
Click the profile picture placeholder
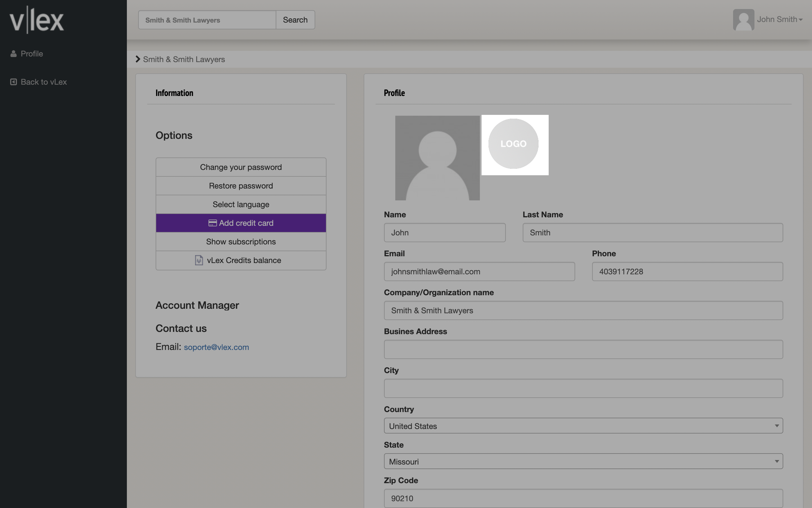click(x=438, y=158)
